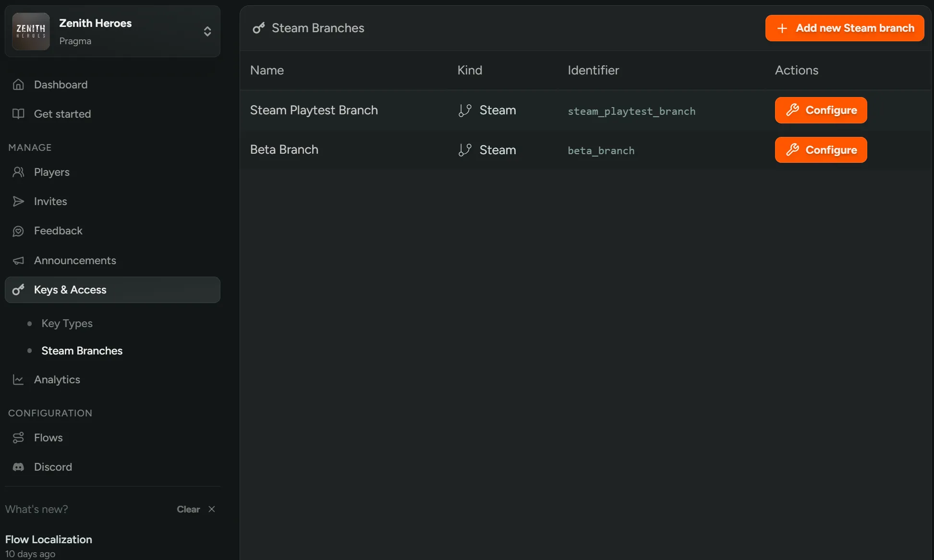Image resolution: width=934 pixels, height=560 pixels.
Task: Open the Analytics section
Action: (x=56, y=379)
